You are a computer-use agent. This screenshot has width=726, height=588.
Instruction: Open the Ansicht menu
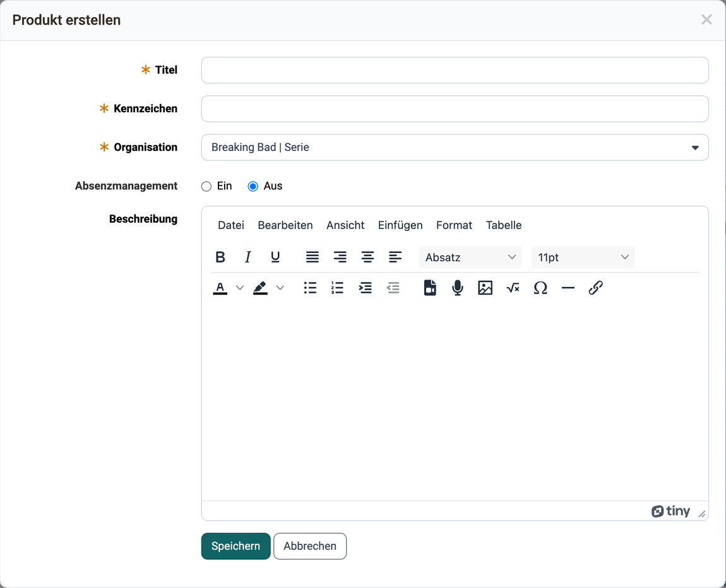(x=345, y=225)
